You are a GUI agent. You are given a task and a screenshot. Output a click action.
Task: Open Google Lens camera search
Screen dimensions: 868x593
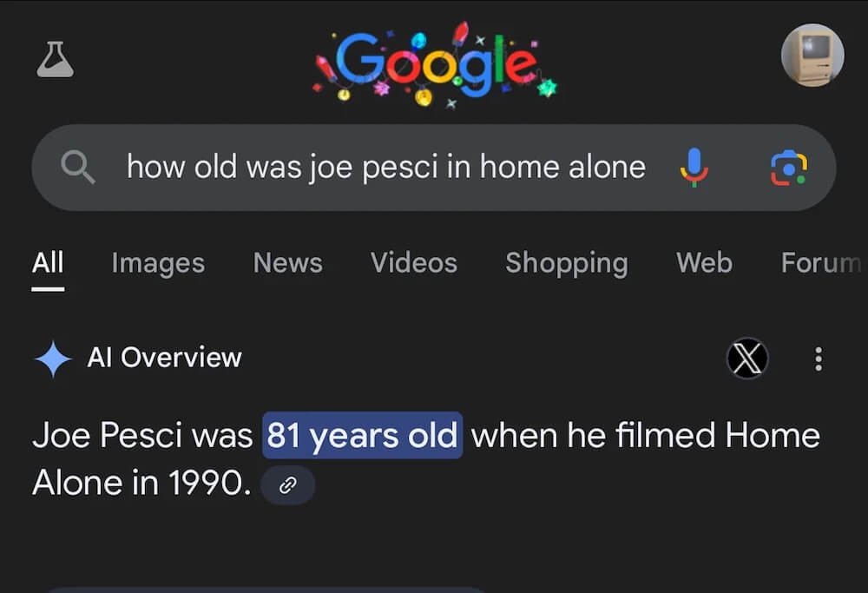(x=788, y=167)
